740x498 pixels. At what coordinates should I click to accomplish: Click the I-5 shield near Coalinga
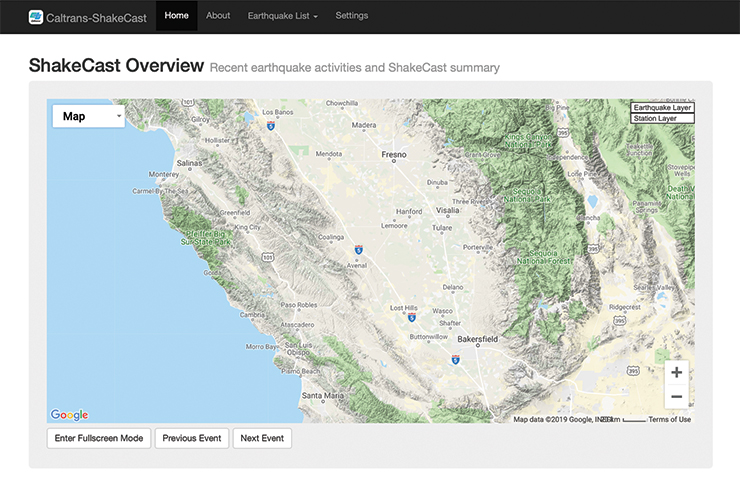359,249
